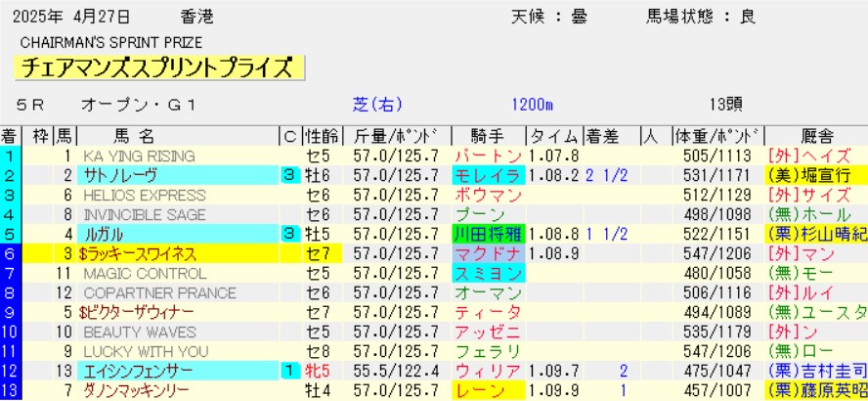The image size is (868, 401).
Task: Click the 厩舎 column header
Action: pos(815,136)
